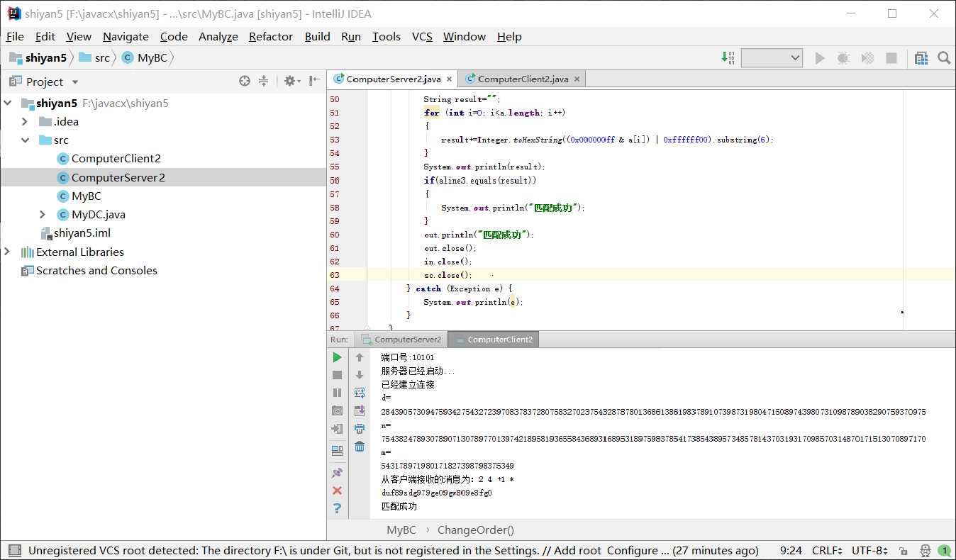Select the ComputerClient2 Run tab
The width and height of the screenshot is (956, 560).
click(x=493, y=340)
